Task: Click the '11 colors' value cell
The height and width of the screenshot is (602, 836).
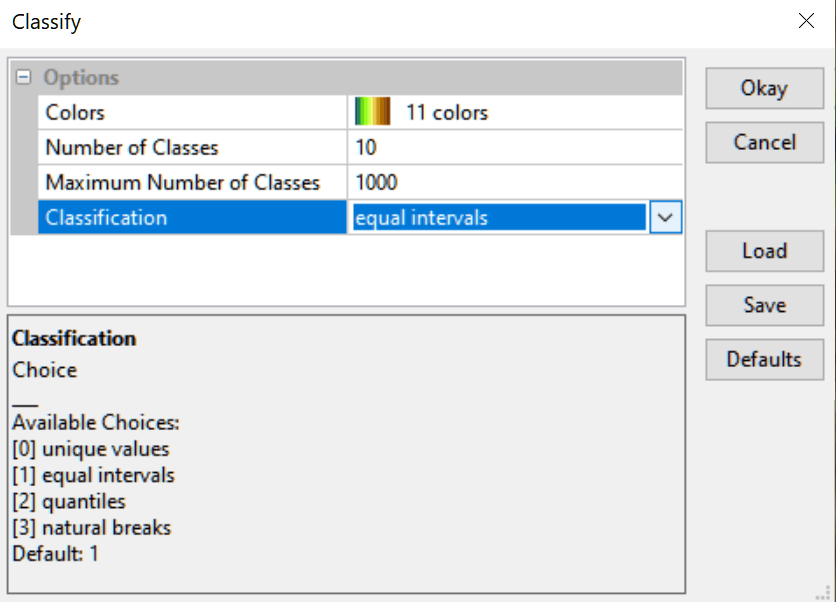Action: pos(446,113)
